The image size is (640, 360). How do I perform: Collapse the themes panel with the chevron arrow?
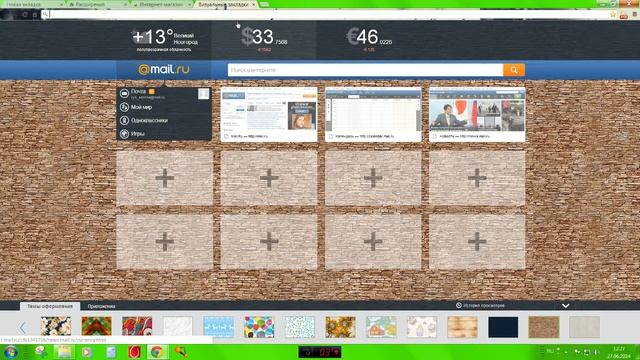pos(565,306)
